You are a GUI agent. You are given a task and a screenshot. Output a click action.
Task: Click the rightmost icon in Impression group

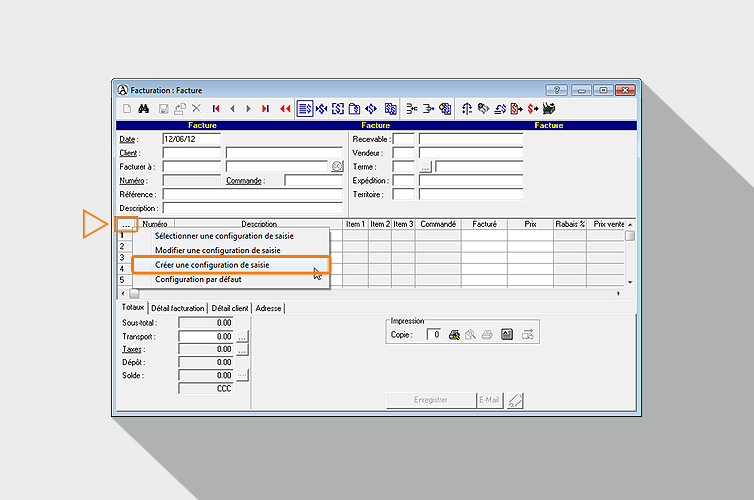point(528,334)
